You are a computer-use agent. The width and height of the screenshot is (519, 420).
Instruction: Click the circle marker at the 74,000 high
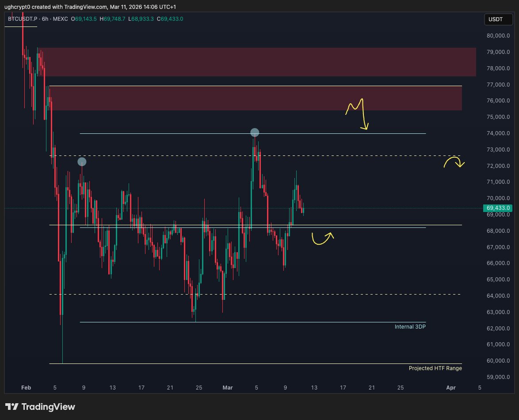255,132
